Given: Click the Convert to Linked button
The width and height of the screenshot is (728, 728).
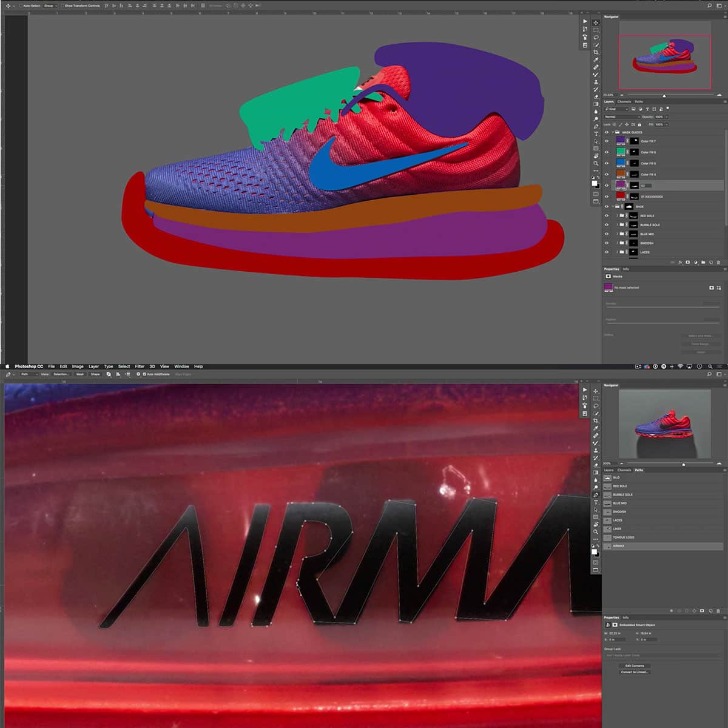Looking at the screenshot, I should click(635, 672).
